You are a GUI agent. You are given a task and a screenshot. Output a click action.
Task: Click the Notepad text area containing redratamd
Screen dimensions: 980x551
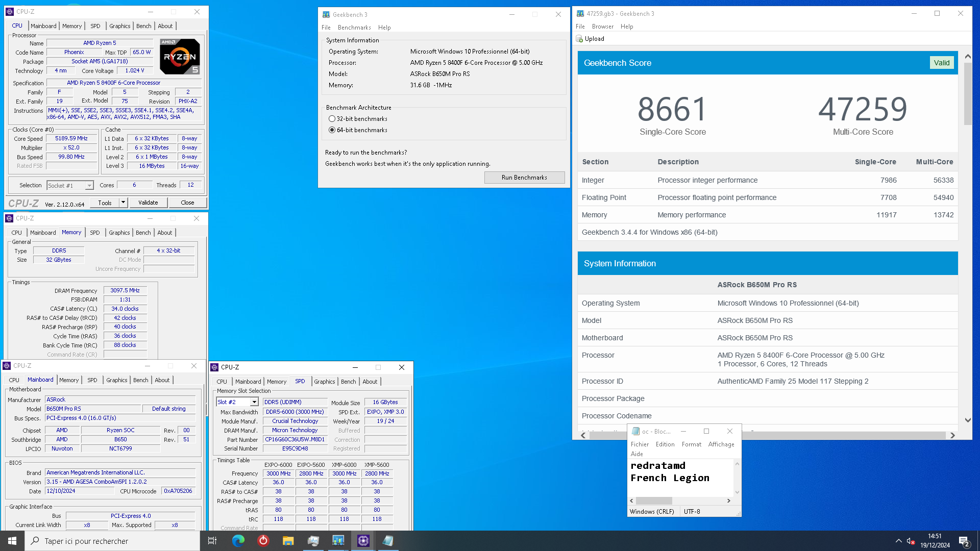coord(680,478)
